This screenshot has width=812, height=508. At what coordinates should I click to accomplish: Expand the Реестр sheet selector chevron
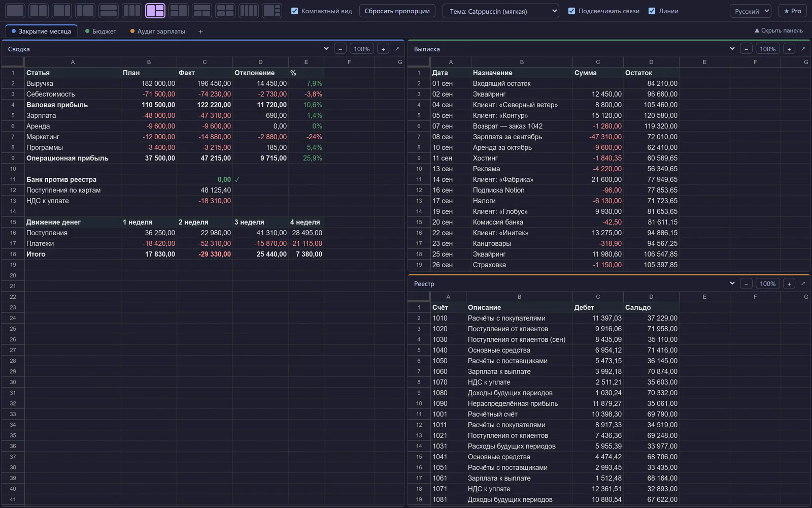[x=732, y=283]
